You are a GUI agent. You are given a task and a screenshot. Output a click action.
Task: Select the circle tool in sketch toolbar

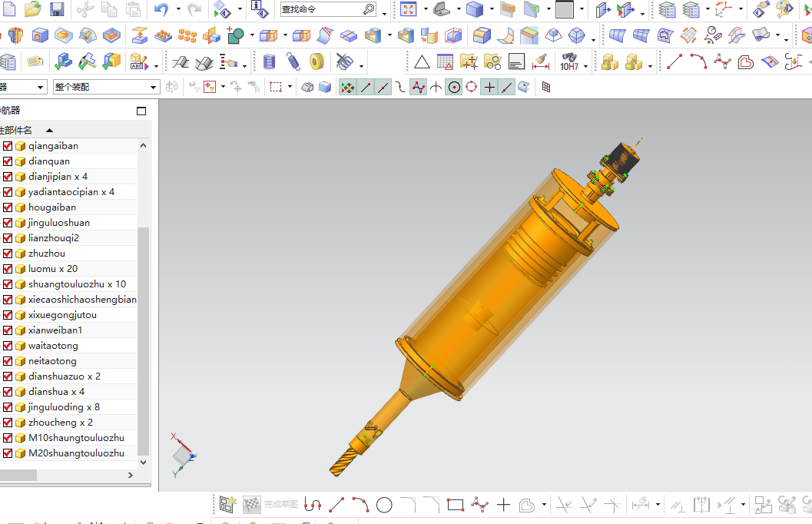coord(384,505)
